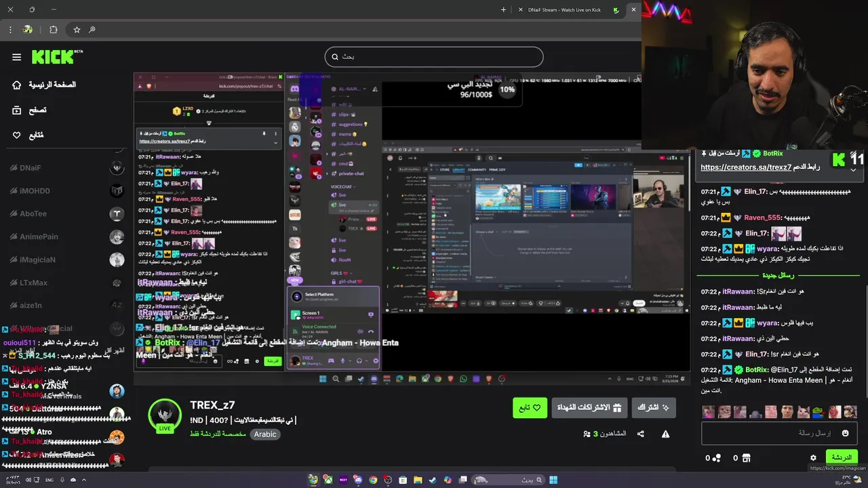Click the KICK logo

click(53, 57)
